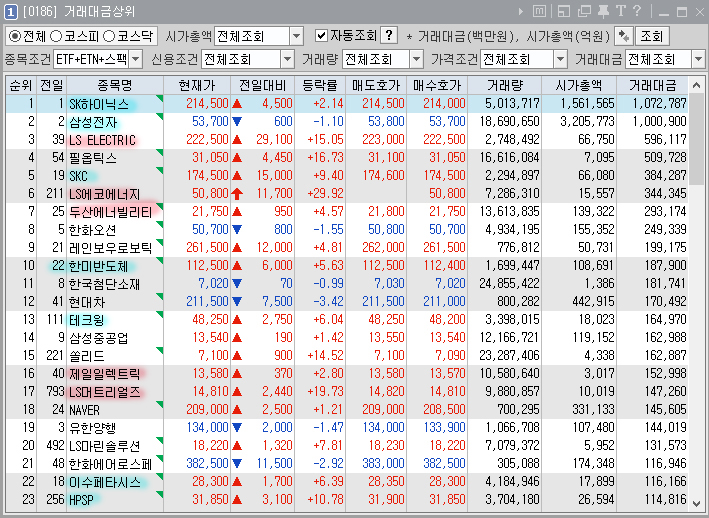Select the 한화오션 stock name
Image resolution: width=709 pixels, height=518 pixels.
(x=93, y=230)
